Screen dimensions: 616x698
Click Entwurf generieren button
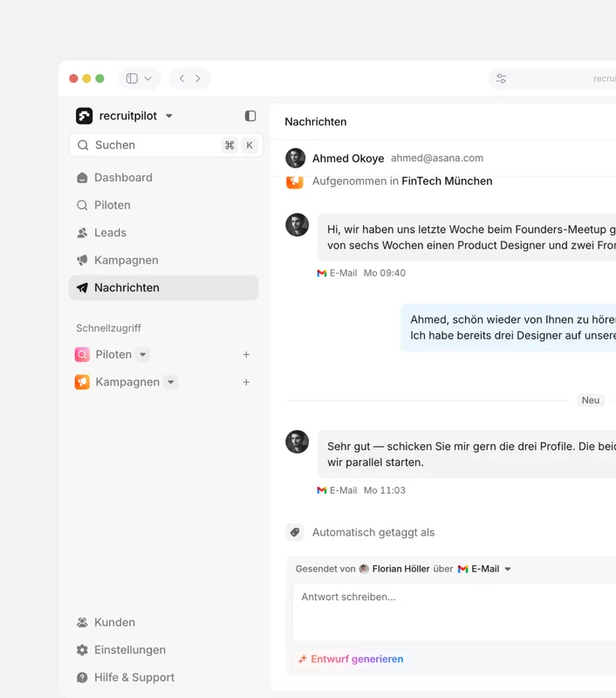pyautogui.click(x=351, y=660)
